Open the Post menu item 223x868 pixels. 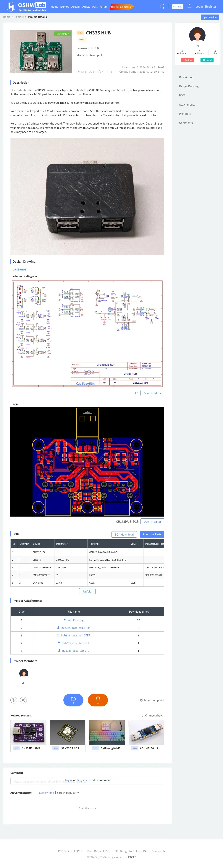click(95, 6)
